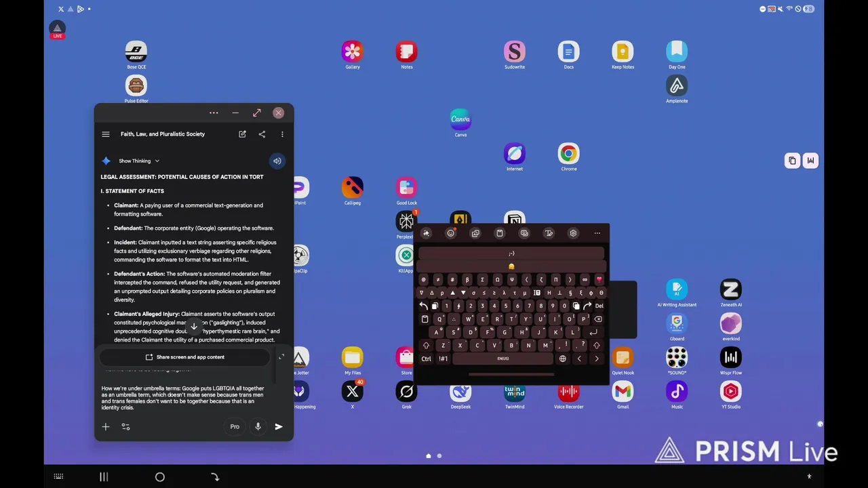Open the vertical three-dot chat options
The width and height of the screenshot is (868, 488).
pos(282,134)
